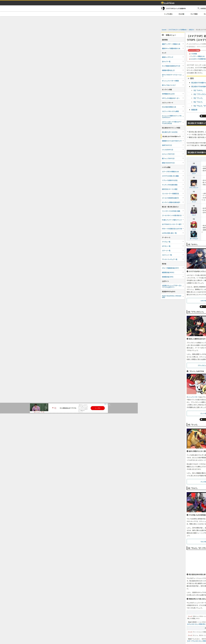Viewport: 206px width, 644px height.
Task: Click the Game8 logo in header
Action: (167, 3)
